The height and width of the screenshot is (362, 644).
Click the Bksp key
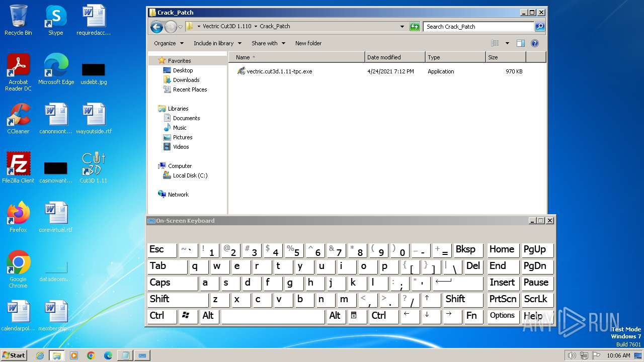click(468, 250)
